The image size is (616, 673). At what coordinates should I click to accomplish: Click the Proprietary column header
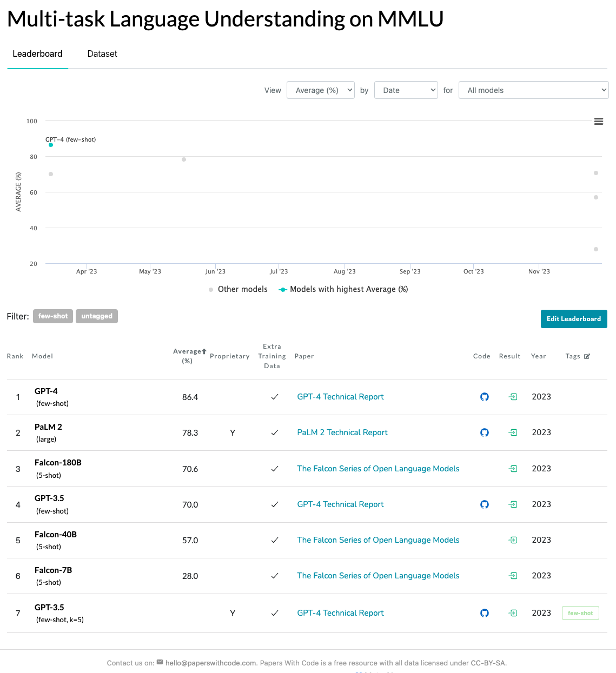(x=230, y=356)
